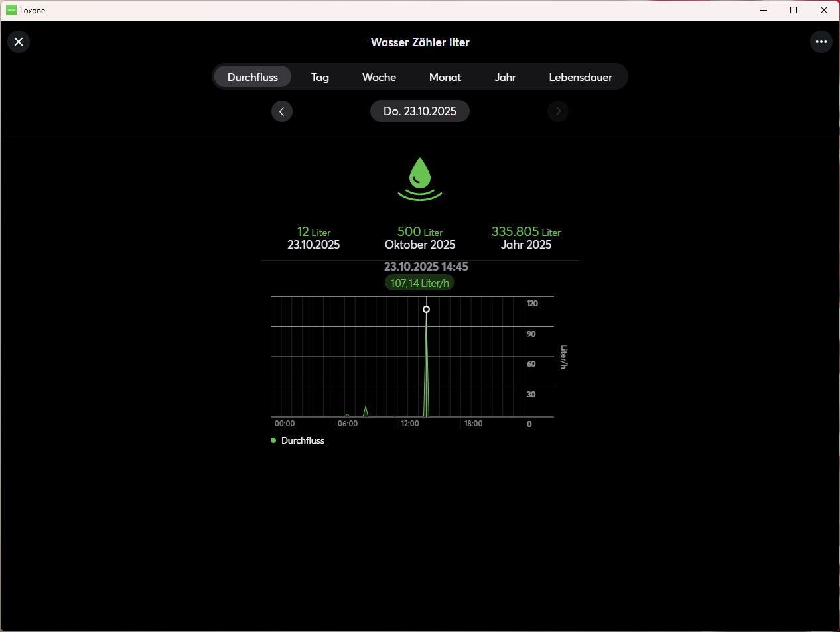This screenshot has width=840, height=632.
Task: Click the Loxone app logo in title bar
Action: coord(11,10)
